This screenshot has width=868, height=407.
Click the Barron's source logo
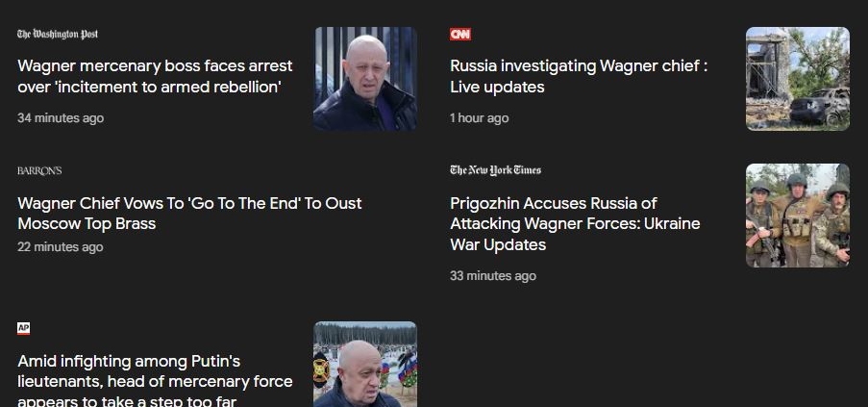(39, 170)
